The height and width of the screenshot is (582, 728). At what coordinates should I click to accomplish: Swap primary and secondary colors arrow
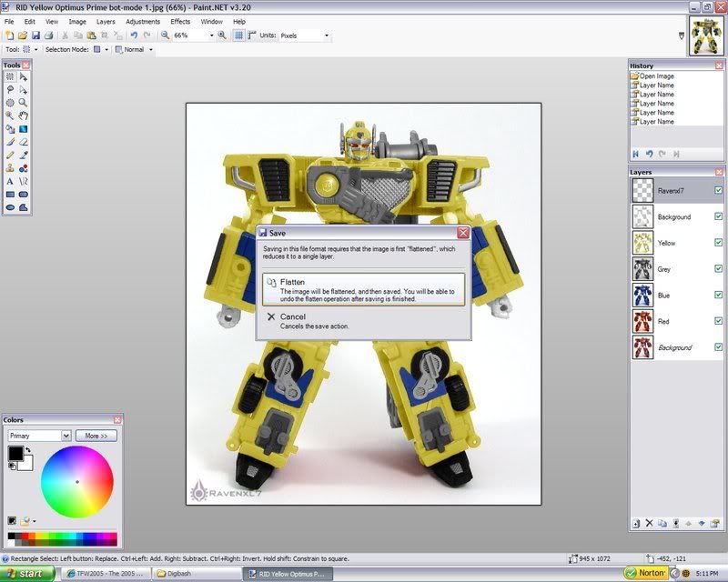click(x=28, y=449)
